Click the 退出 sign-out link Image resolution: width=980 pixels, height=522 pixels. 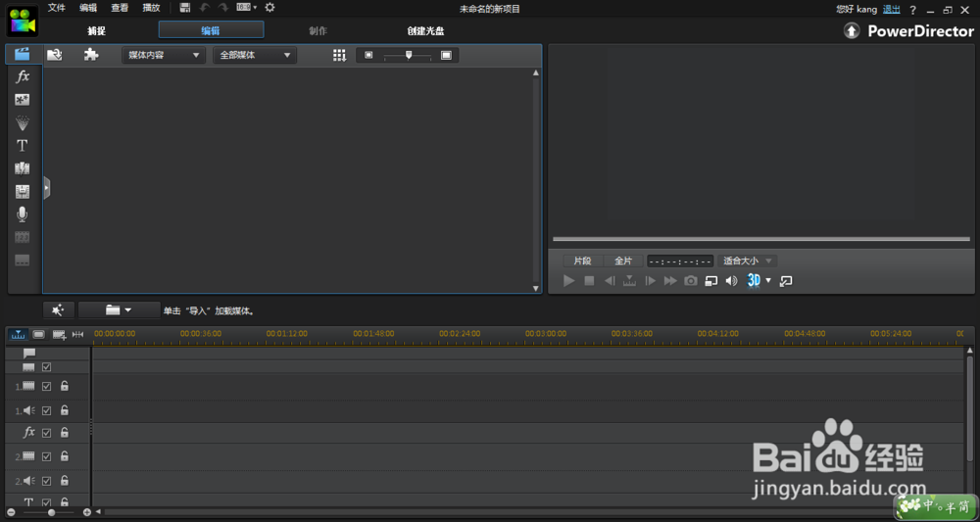[892, 10]
